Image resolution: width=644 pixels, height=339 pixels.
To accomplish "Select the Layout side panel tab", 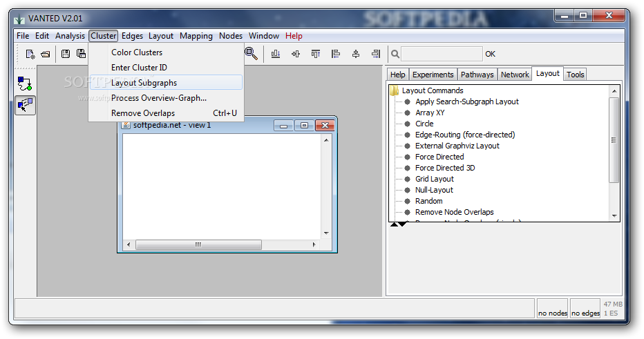I will tap(547, 73).
